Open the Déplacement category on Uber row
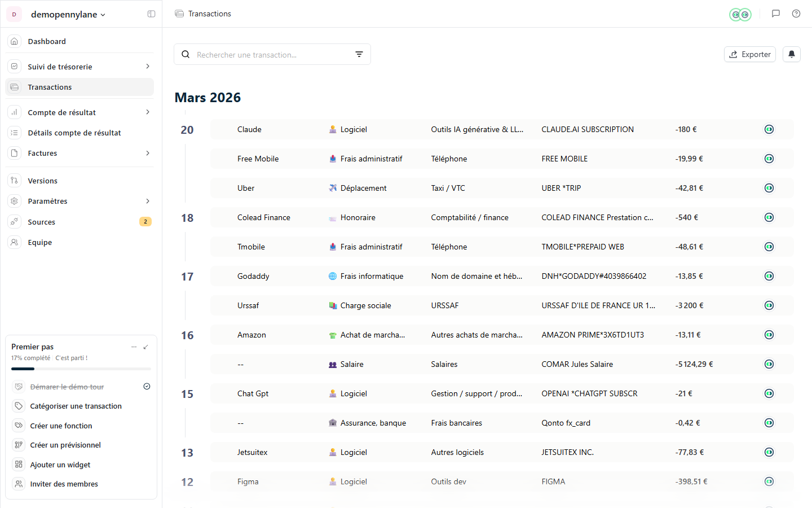This screenshot has height=508, width=812. point(358,188)
